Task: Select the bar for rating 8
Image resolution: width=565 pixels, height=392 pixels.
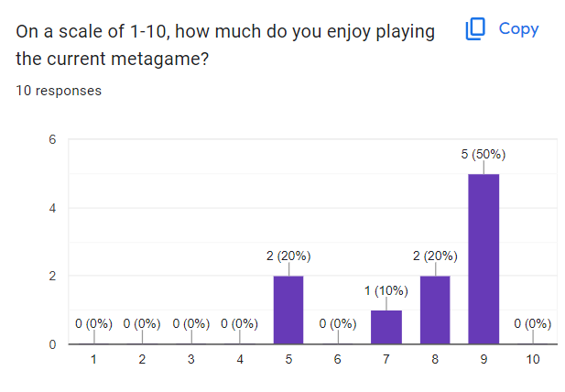Action: [x=435, y=310]
